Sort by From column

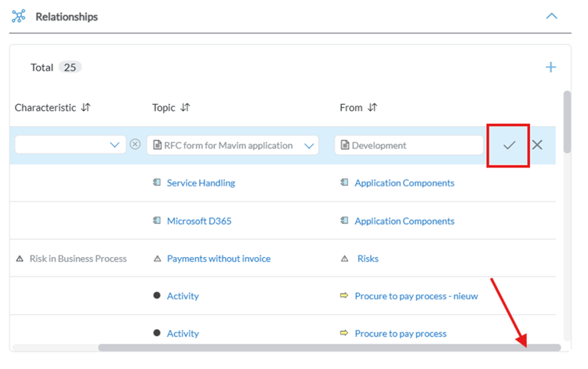point(372,108)
